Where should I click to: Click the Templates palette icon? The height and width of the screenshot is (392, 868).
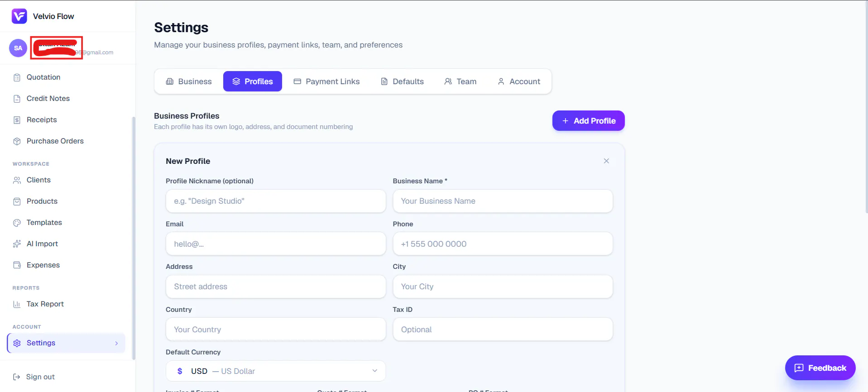17,223
